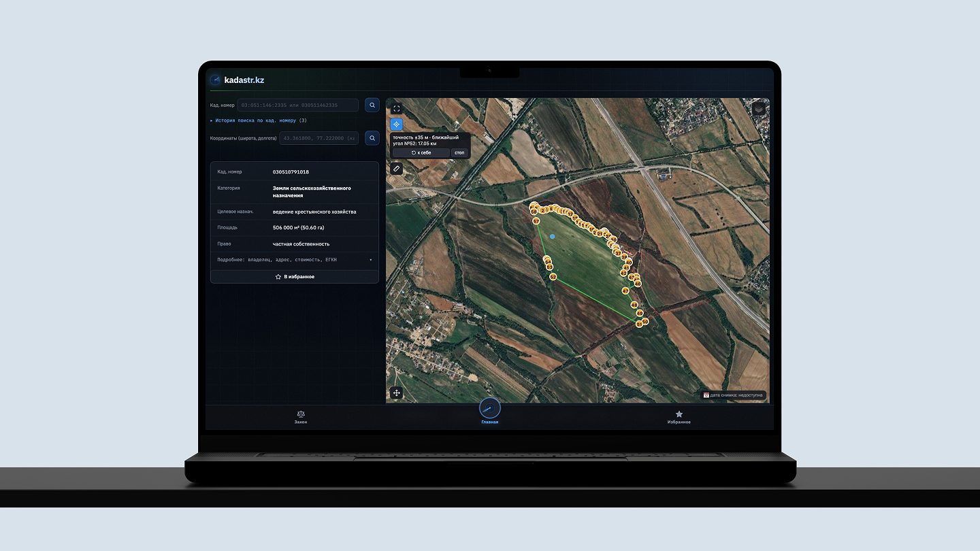Toggle the geolocation crosshair button
This screenshot has width=980, height=551.
click(x=396, y=124)
